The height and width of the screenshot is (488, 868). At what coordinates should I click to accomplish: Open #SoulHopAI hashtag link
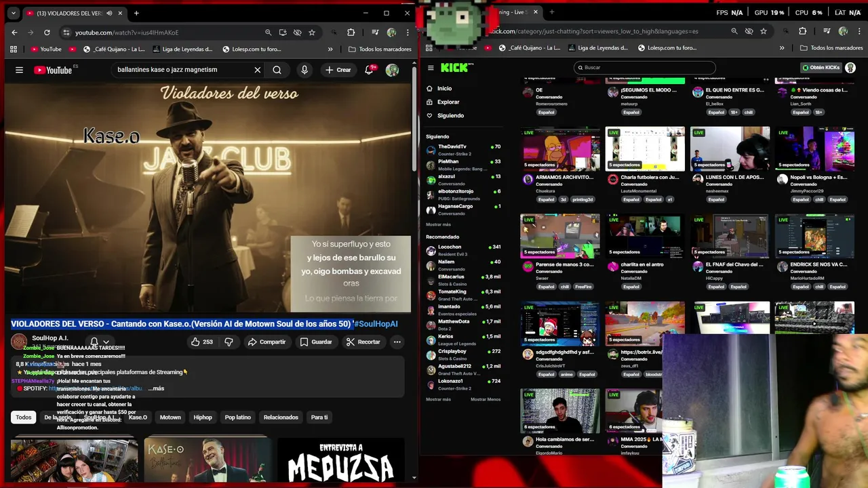[x=376, y=324]
